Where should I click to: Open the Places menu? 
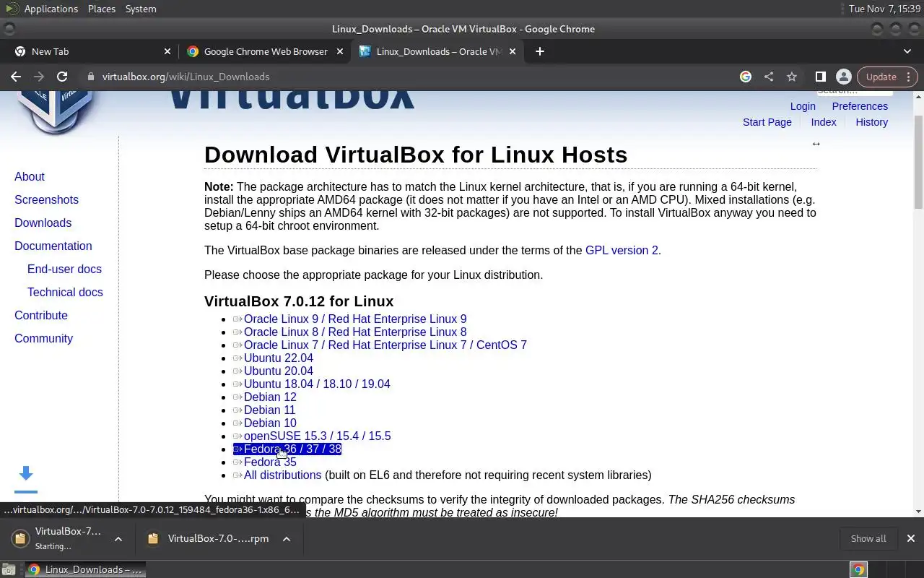(x=102, y=9)
